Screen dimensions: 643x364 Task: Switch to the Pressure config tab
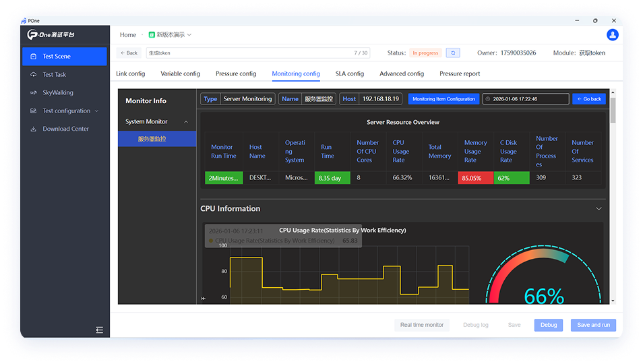[236, 73]
